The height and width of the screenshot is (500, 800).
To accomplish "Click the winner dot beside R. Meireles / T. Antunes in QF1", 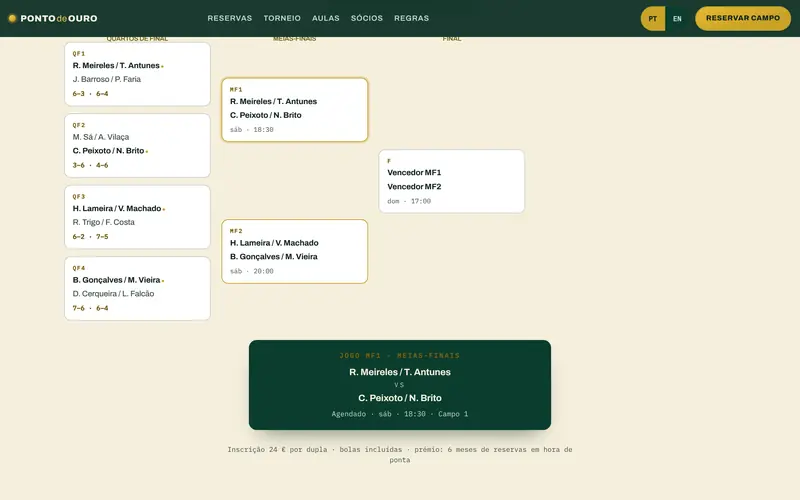I will click(162, 66).
